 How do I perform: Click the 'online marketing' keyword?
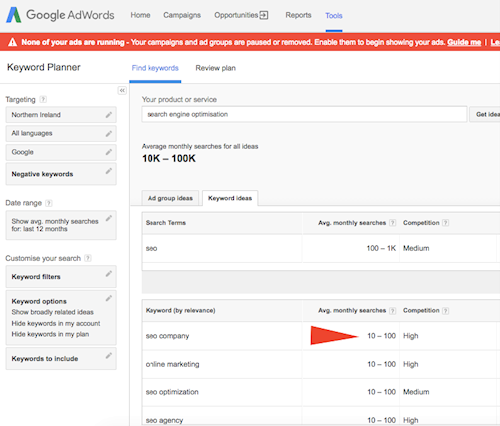pos(172,364)
